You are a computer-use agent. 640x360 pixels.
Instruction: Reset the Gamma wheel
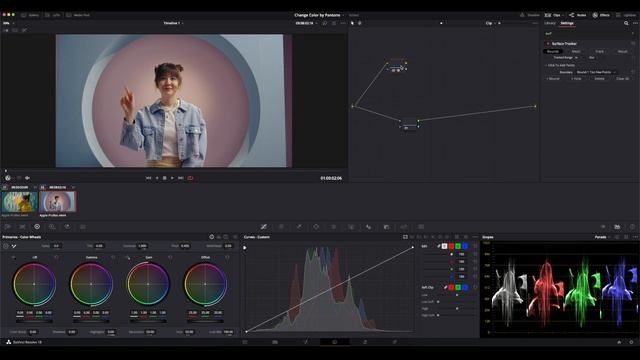pyautogui.click(x=113, y=258)
